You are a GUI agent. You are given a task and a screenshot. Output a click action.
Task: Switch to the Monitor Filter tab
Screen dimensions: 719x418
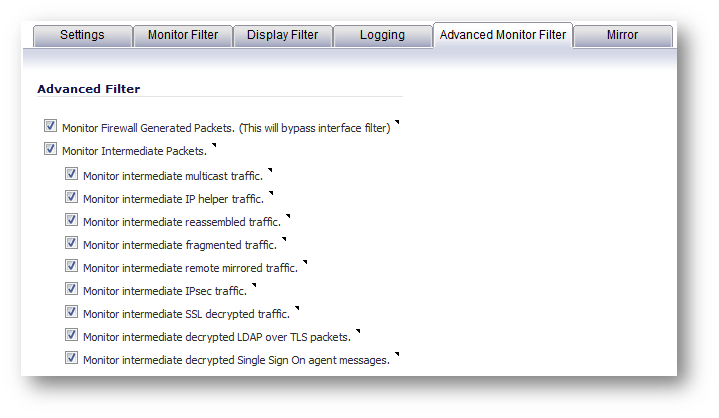182,35
